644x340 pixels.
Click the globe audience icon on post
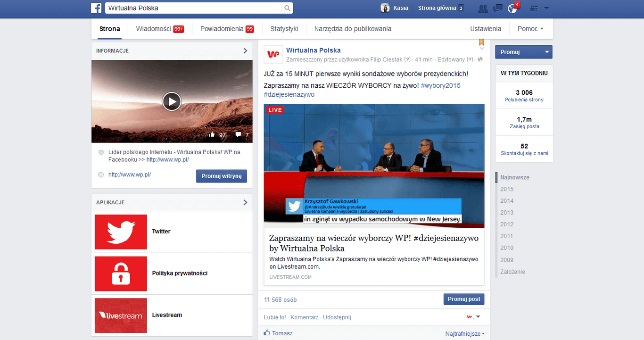coord(480,59)
